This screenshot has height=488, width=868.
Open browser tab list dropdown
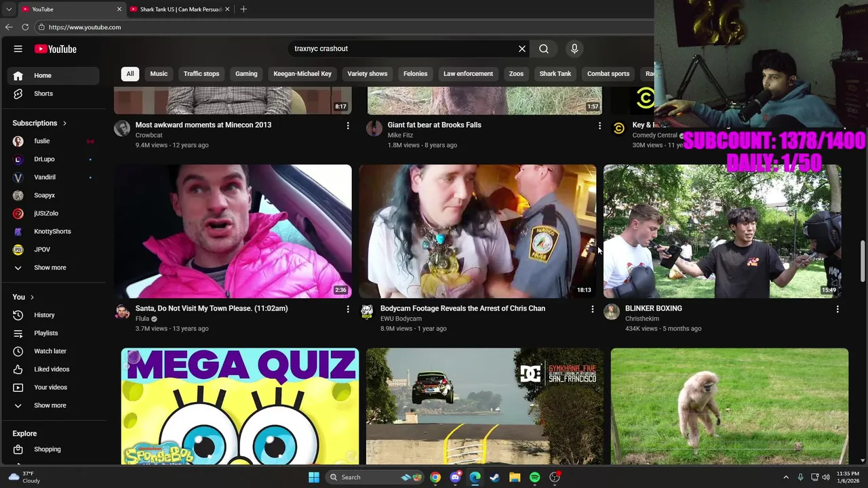[9, 9]
